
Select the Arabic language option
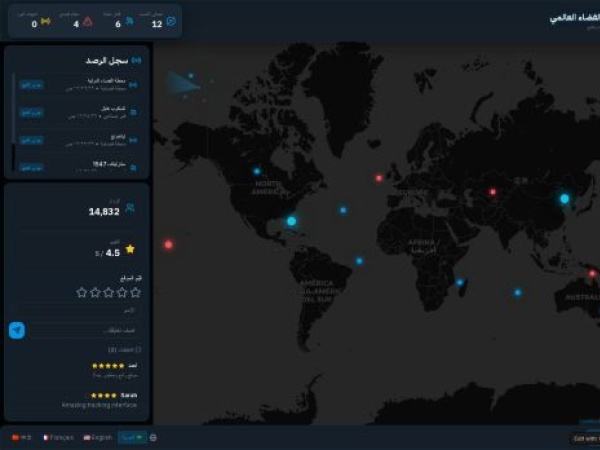click(132, 437)
